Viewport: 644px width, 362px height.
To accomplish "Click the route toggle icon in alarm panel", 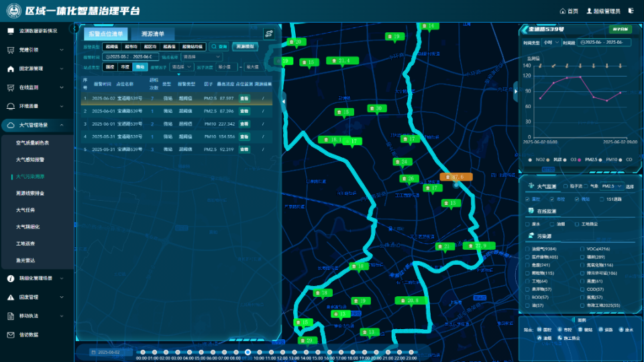I will click(269, 34).
